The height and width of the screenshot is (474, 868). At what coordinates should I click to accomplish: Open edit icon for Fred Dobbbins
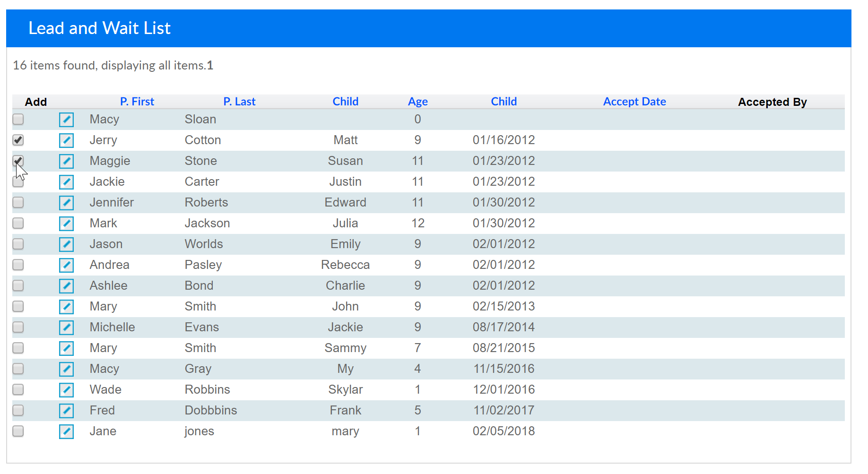tap(66, 411)
